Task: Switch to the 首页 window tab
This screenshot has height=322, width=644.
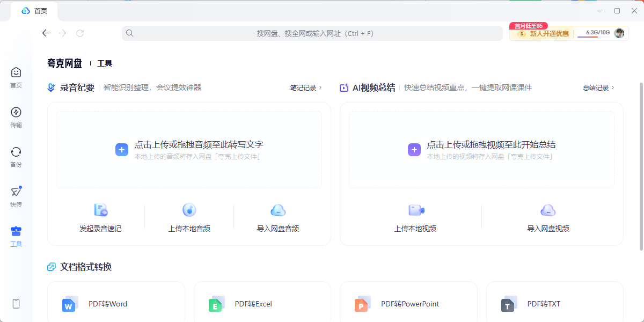Action: click(34, 11)
